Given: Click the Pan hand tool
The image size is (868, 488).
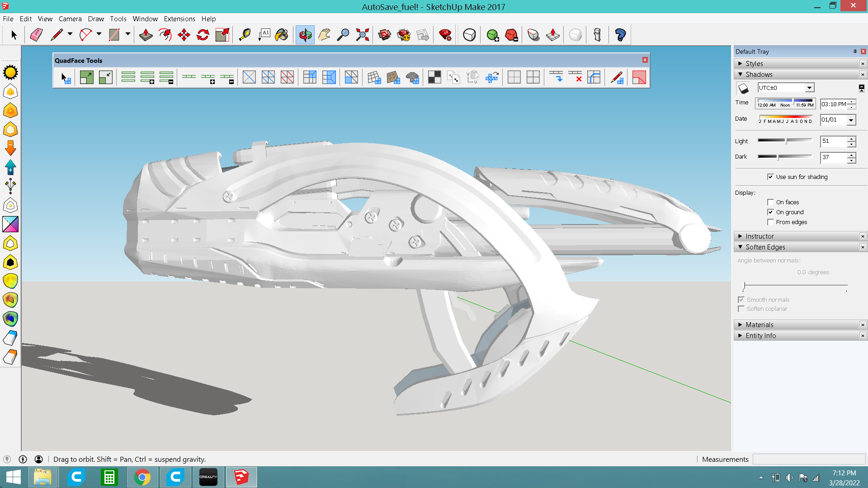Looking at the screenshot, I should (324, 35).
